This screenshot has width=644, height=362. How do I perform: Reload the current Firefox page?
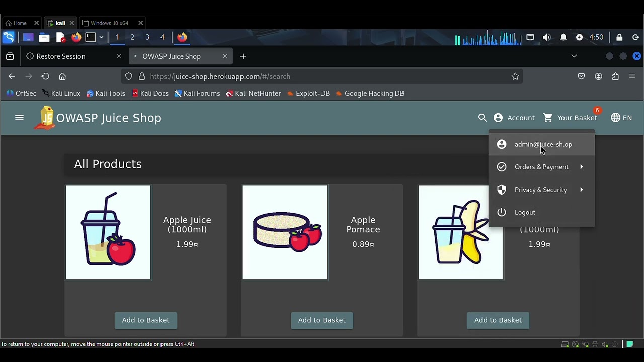click(45, 76)
